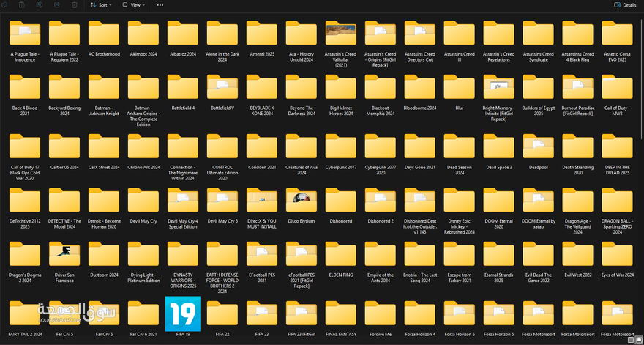Screen dimensions: 644x345
Task: Click the 'Dustborn 2024' folder name
Action: tap(104, 275)
